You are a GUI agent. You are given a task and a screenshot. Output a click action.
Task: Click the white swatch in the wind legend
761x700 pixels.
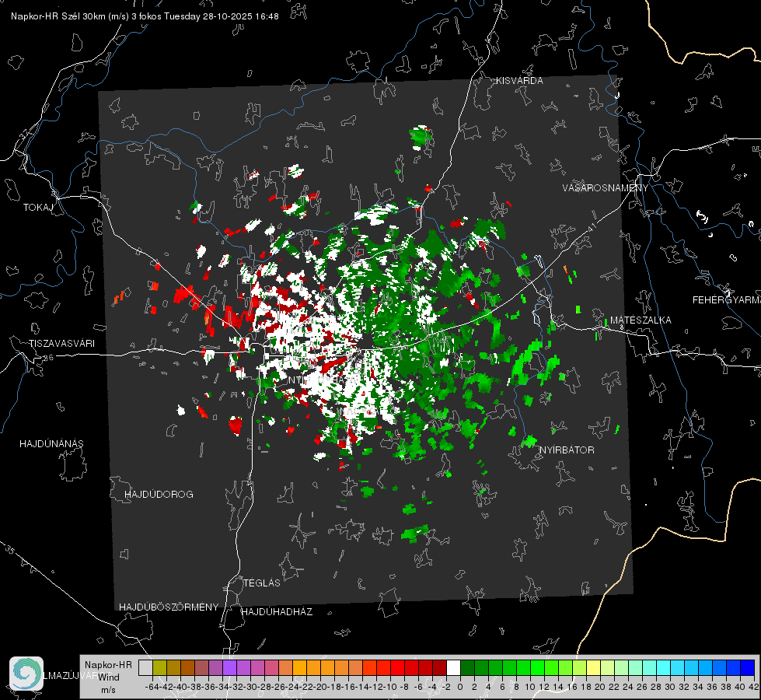pos(453,668)
